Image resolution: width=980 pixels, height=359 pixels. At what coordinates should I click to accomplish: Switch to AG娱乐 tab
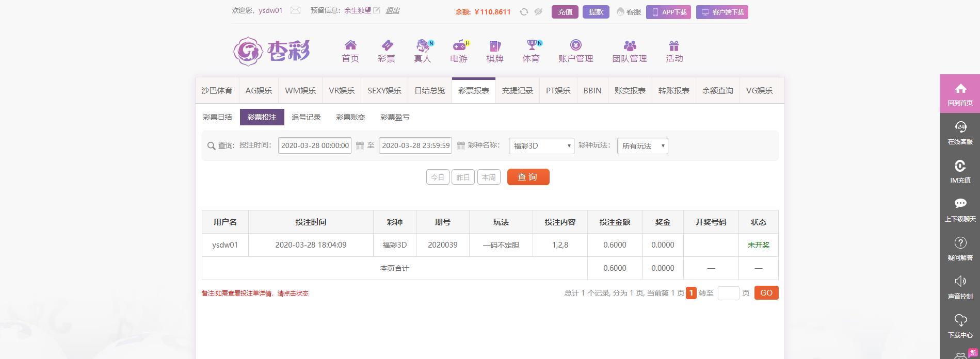(x=259, y=90)
